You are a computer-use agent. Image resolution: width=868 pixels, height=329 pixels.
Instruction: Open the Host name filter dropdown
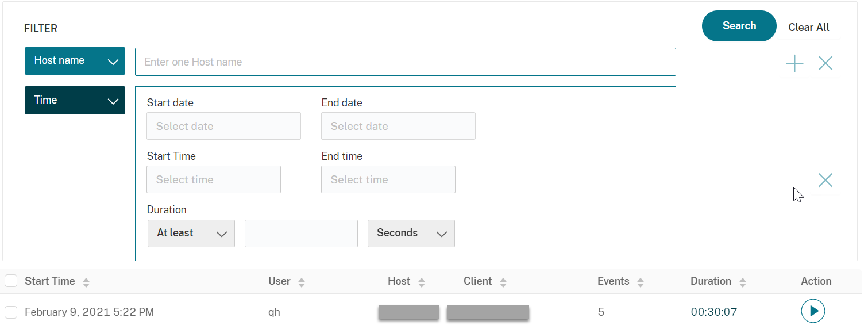(75, 61)
